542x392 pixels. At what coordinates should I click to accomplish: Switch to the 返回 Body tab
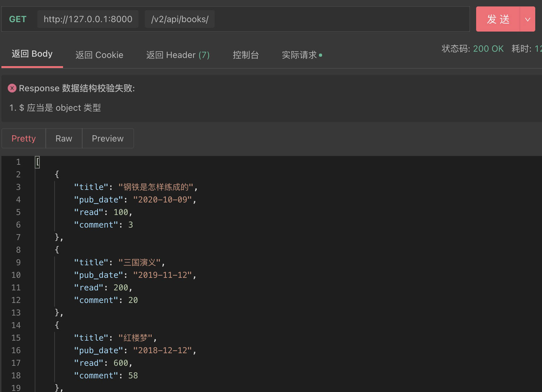tap(32, 54)
